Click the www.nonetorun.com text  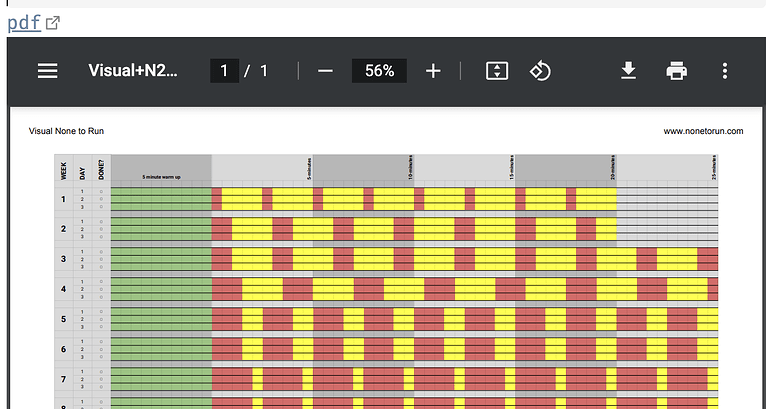click(x=703, y=131)
